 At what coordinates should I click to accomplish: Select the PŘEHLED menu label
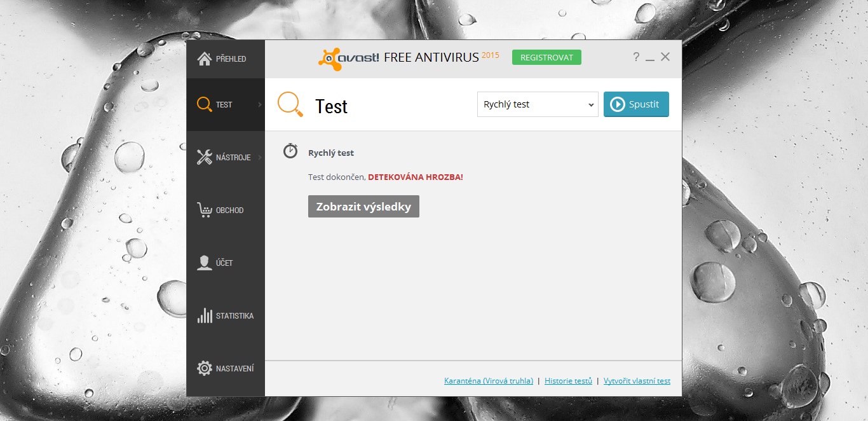pos(231,59)
